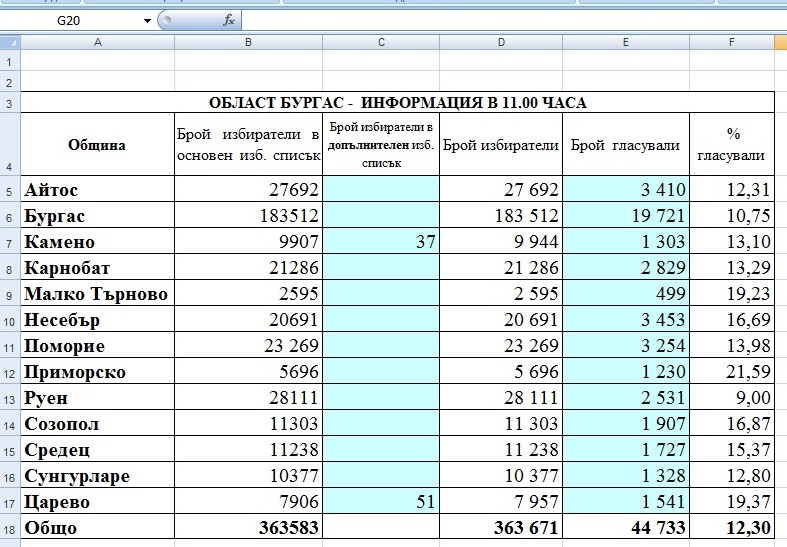Select column B header
The image size is (787, 547).
pyautogui.click(x=248, y=43)
